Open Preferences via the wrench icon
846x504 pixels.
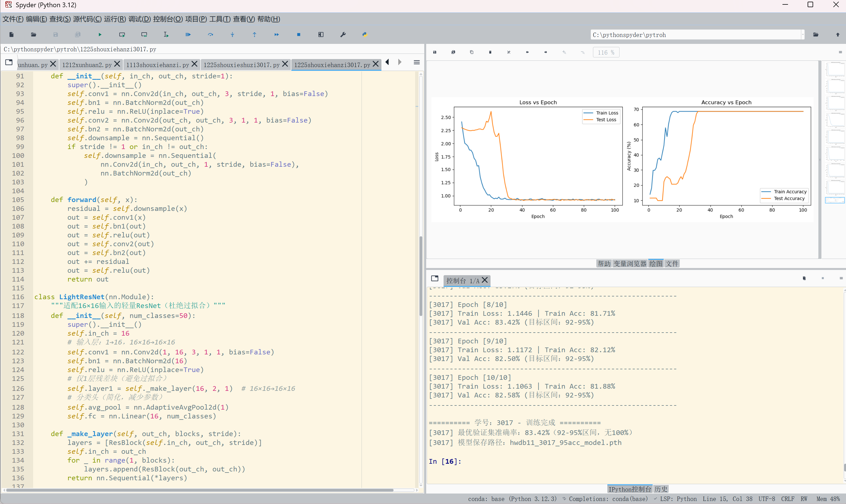pyautogui.click(x=343, y=35)
